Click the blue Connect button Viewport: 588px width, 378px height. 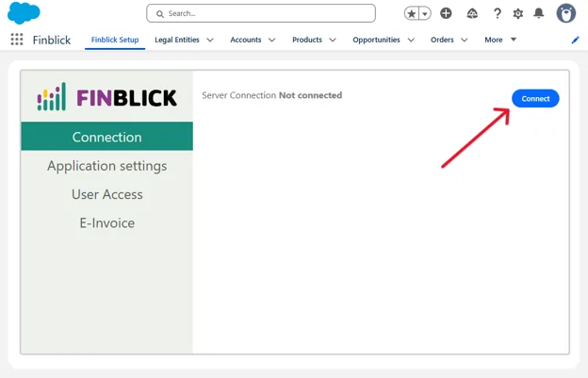[535, 99]
